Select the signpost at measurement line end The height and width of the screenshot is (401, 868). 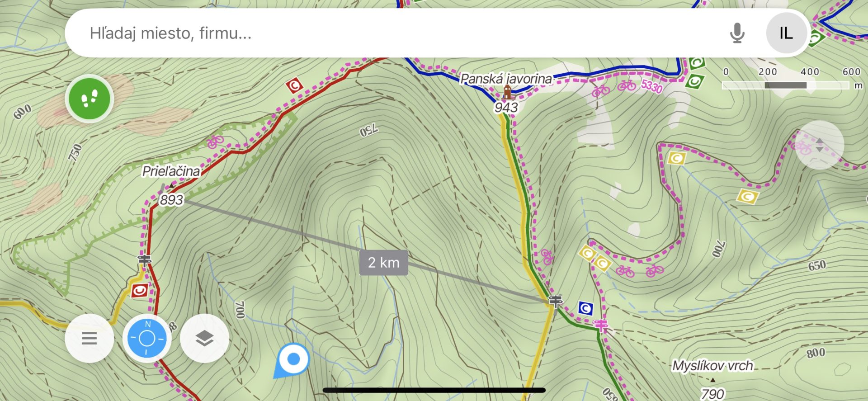(555, 300)
